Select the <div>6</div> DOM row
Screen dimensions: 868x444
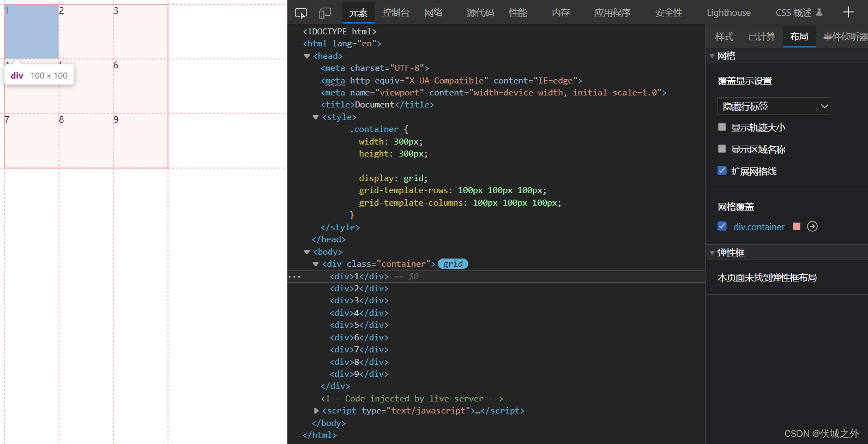359,338
